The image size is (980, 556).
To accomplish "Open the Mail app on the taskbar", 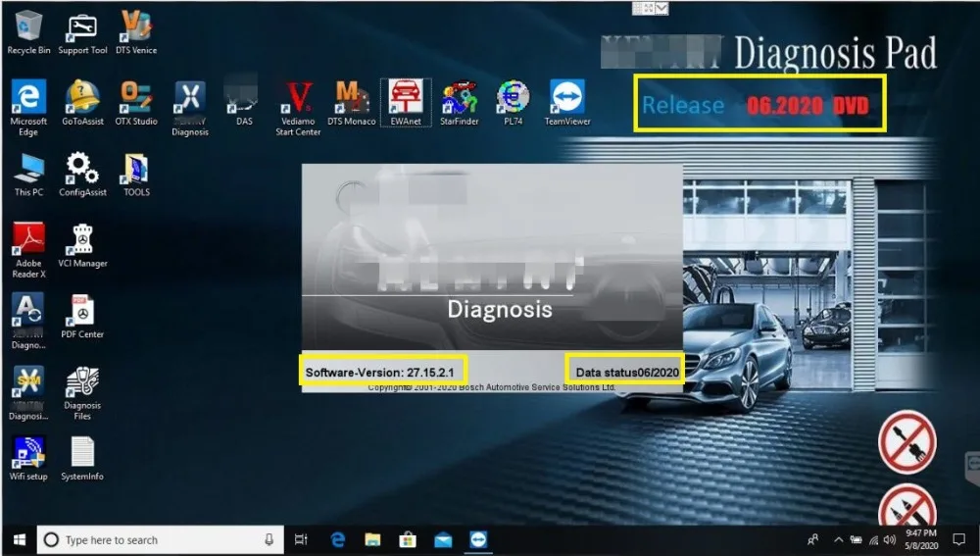I will pyautogui.click(x=443, y=539).
